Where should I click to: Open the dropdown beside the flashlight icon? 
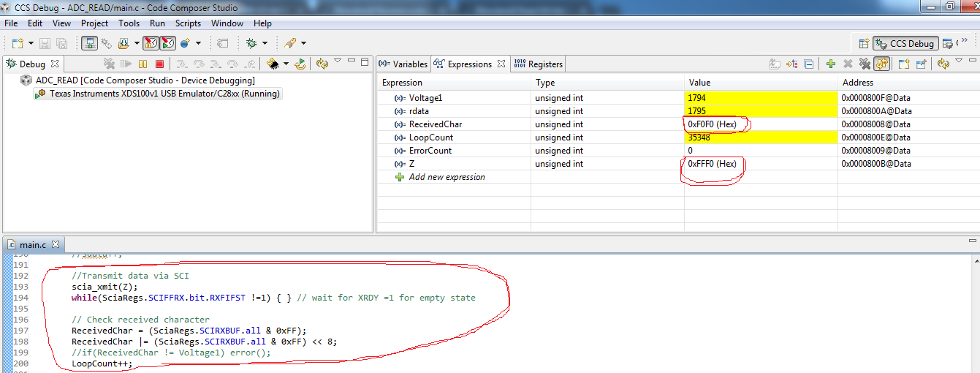coord(303,43)
